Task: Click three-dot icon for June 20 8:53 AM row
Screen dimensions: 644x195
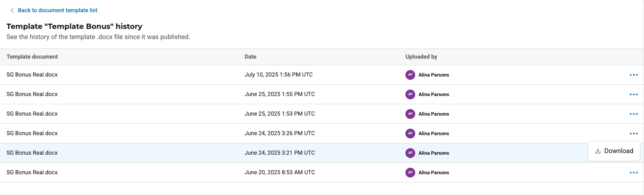Action: pyautogui.click(x=633, y=173)
